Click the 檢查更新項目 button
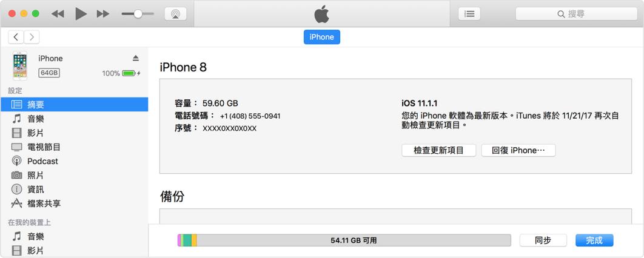This screenshot has width=644, height=258. (x=438, y=151)
